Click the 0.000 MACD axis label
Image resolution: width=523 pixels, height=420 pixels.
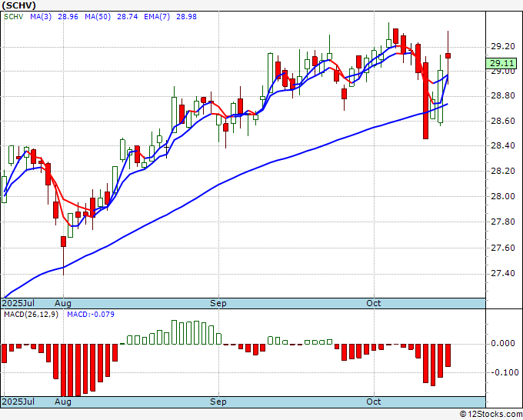[503, 344]
